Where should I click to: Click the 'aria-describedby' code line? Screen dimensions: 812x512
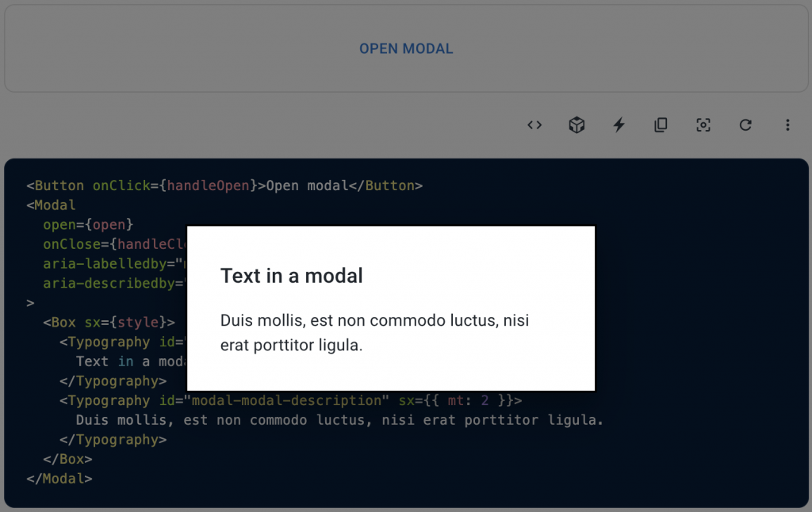click(114, 283)
